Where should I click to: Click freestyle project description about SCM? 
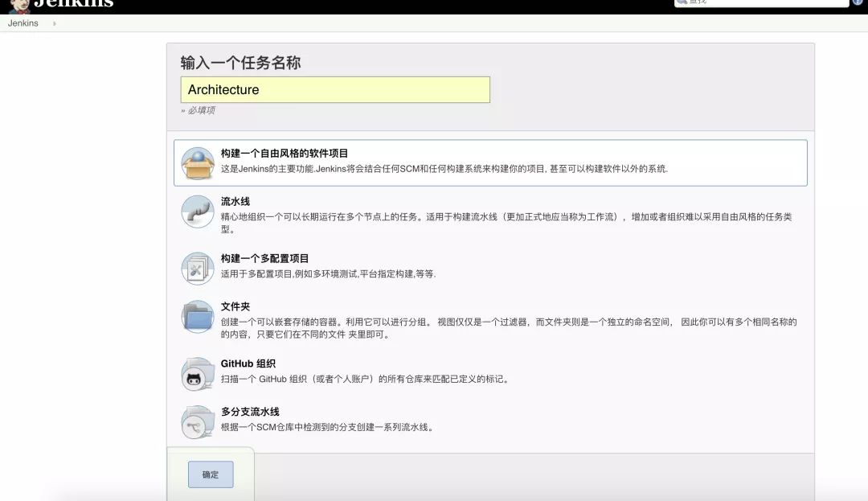pos(444,169)
